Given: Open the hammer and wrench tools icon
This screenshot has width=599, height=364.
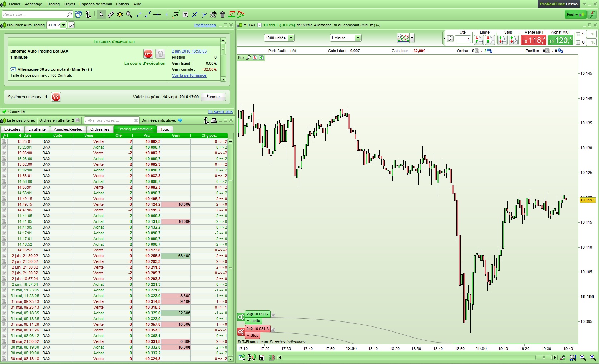Looking at the screenshot, I should pyautogui.click(x=213, y=14).
